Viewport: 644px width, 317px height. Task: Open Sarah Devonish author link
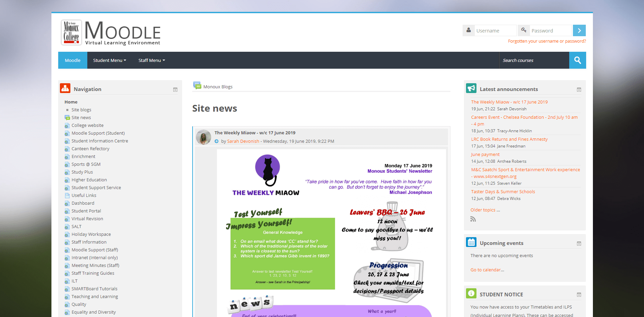pos(243,141)
